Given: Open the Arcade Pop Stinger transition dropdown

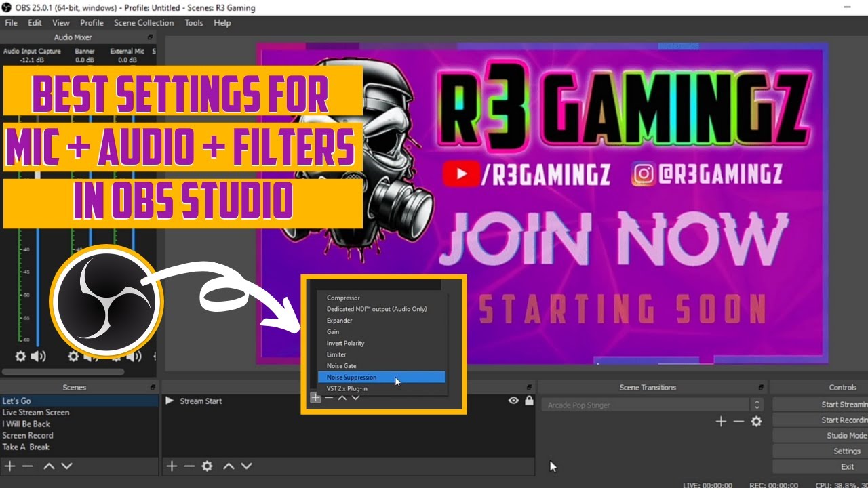Looking at the screenshot, I should click(x=652, y=405).
